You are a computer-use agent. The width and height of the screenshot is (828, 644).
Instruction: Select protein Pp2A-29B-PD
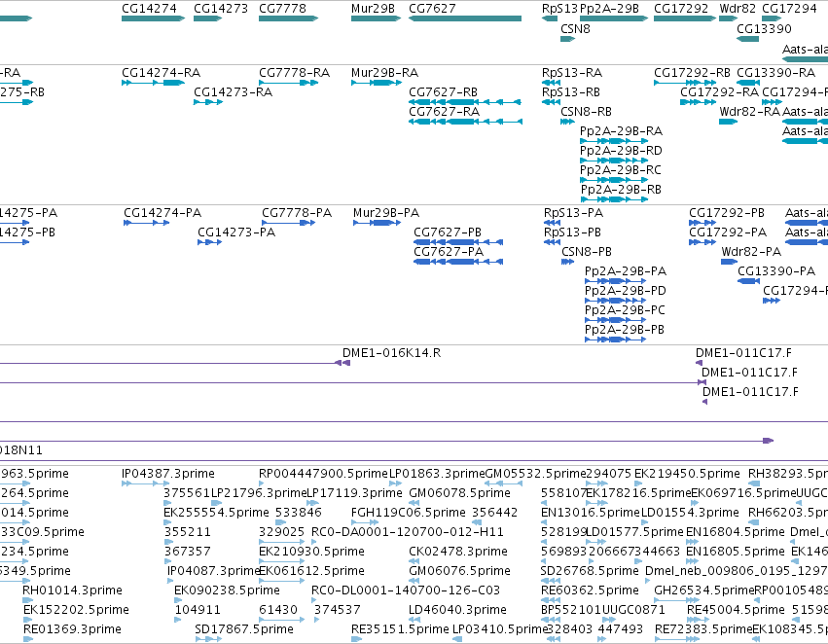pos(615,301)
